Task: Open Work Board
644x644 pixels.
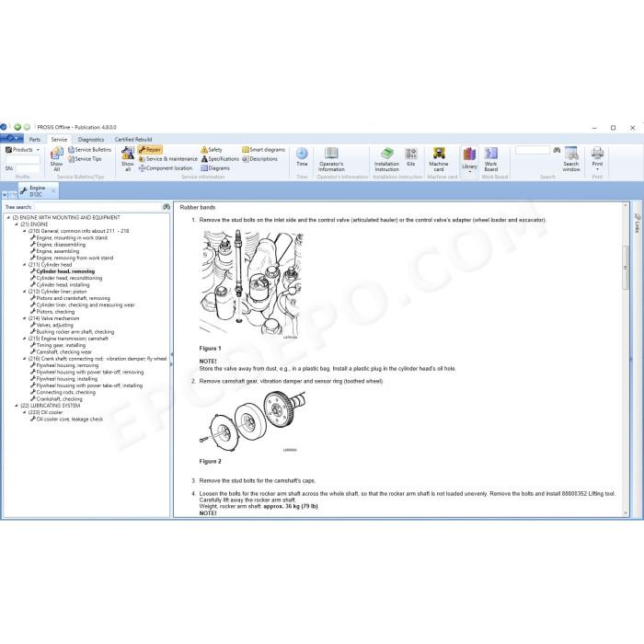Action: (x=490, y=159)
